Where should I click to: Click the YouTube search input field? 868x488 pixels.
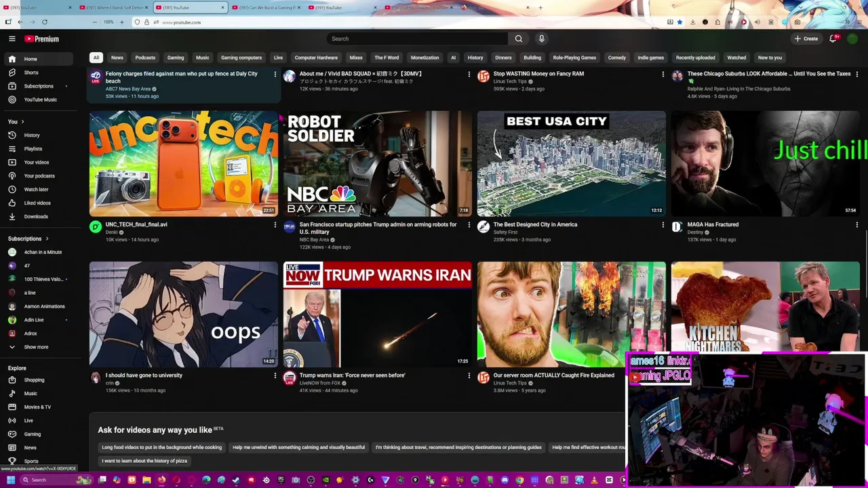pos(417,39)
